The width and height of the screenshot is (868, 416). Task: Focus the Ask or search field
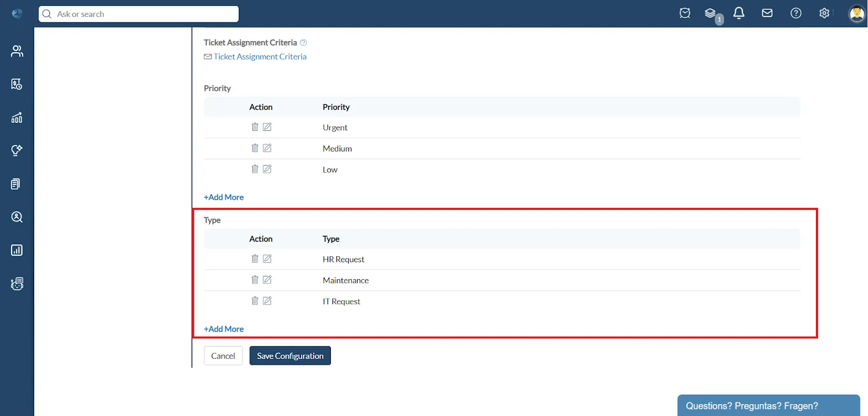coord(139,14)
